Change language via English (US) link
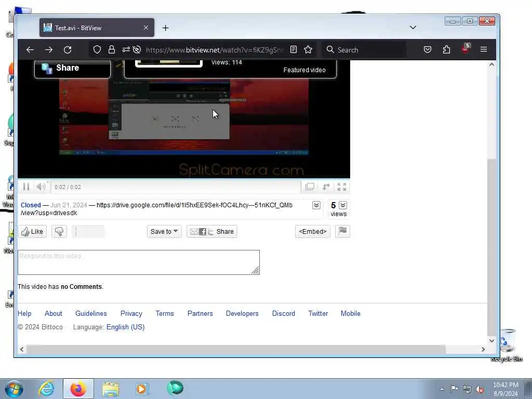The width and height of the screenshot is (532, 399). click(x=126, y=327)
